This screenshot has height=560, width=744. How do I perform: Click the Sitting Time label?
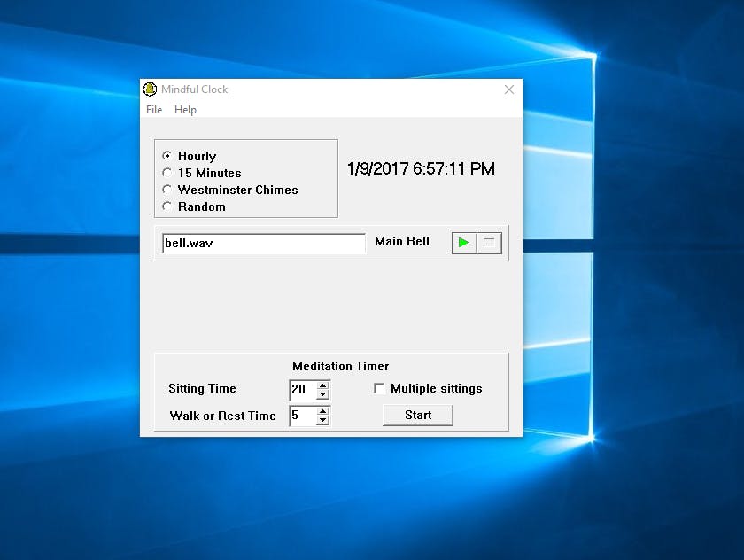(202, 389)
